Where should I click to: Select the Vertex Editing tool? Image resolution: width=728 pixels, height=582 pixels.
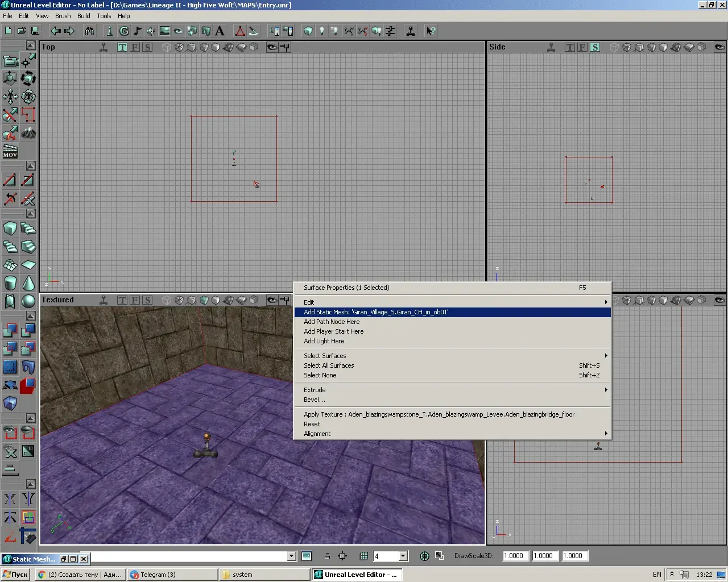point(28,60)
